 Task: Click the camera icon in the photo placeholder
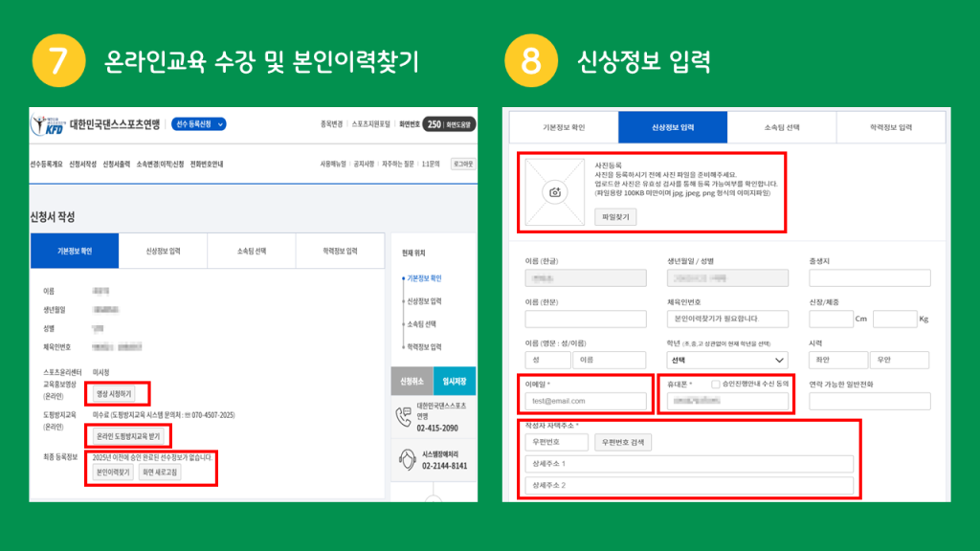coord(555,192)
